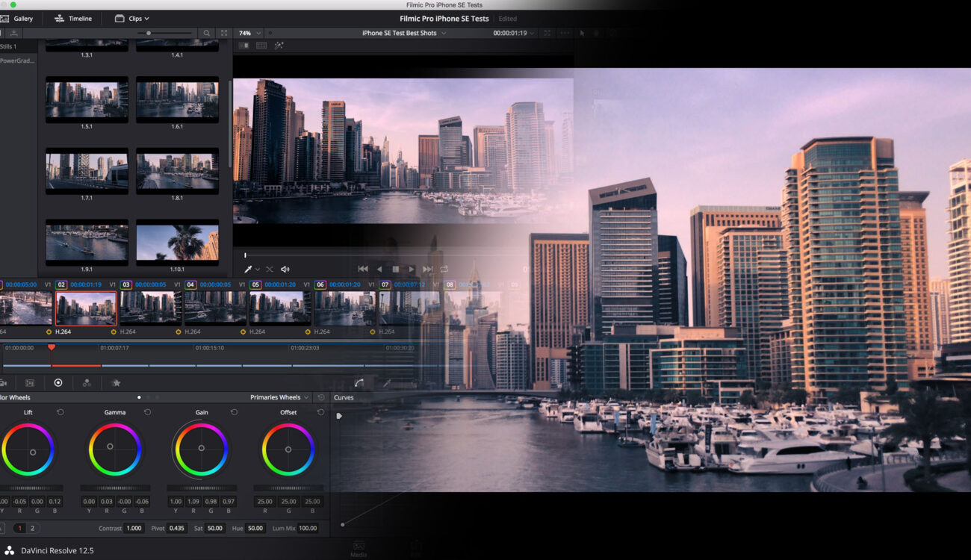Image resolution: width=971 pixels, height=560 pixels.
Task: Reset the Lift wheel
Action: click(x=61, y=412)
